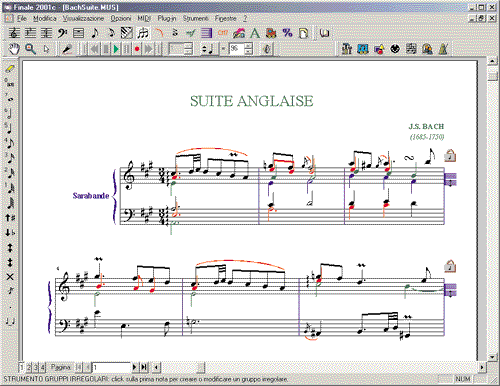Screen dimensions: 500x386
Task: Click the red record button
Action: 137,49
